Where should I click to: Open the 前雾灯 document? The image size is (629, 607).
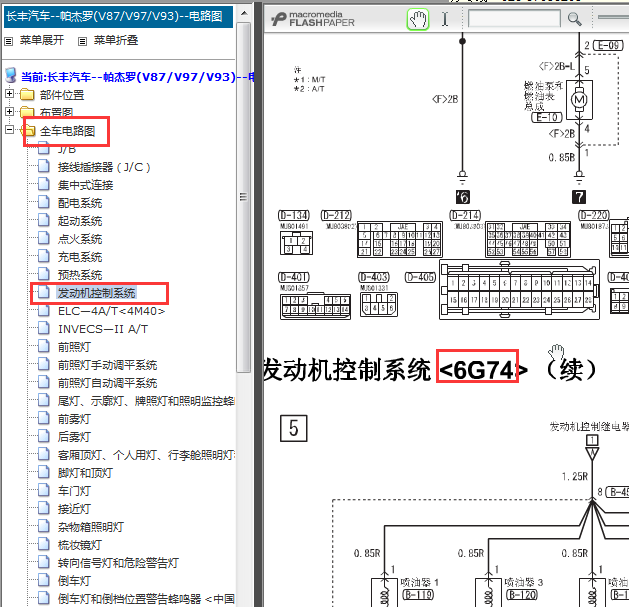74,419
